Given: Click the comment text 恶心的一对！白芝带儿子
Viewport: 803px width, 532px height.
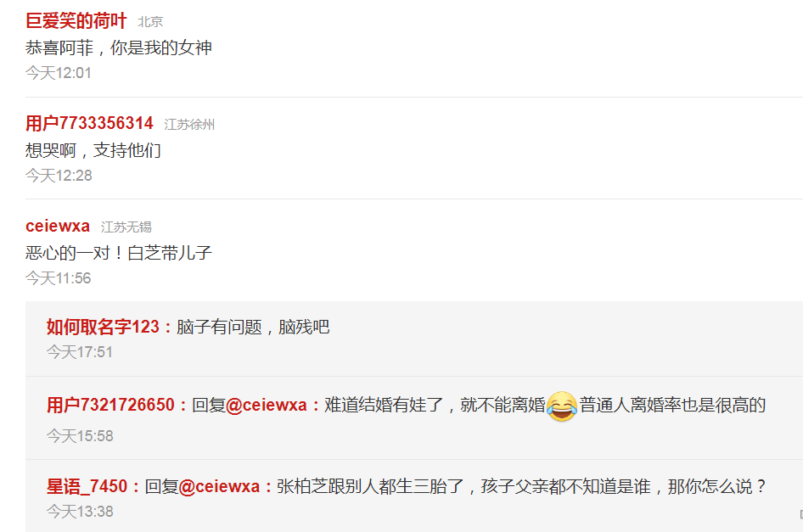Looking at the screenshot, I should pyautogui.click(x=119, y=253).
